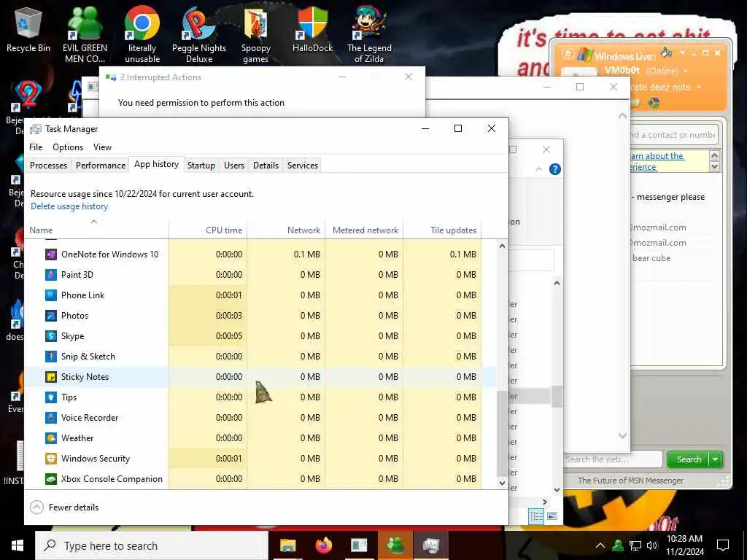Open the Task Manager View menu
This screenshot has width=747, height=560.
tap(102, 147)
